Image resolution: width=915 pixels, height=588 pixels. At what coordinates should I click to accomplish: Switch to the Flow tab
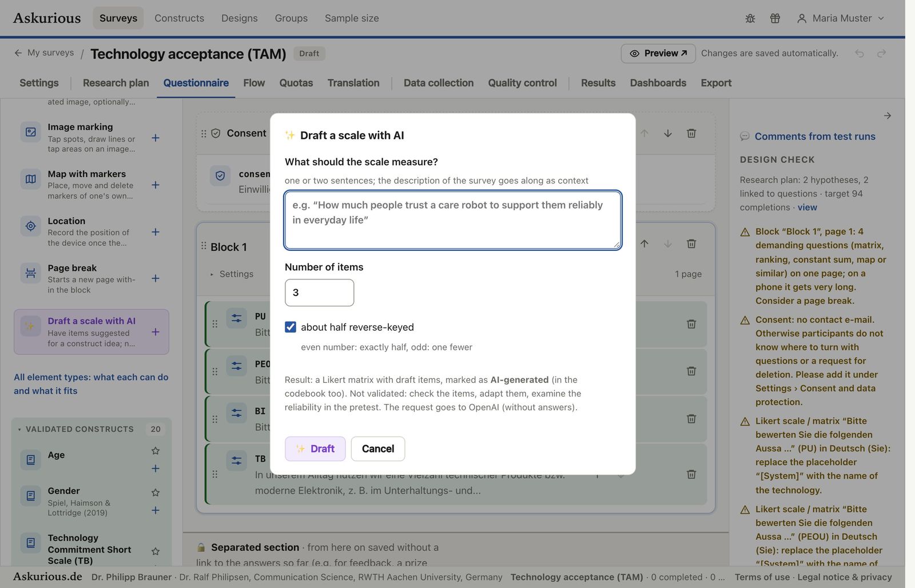254,83
